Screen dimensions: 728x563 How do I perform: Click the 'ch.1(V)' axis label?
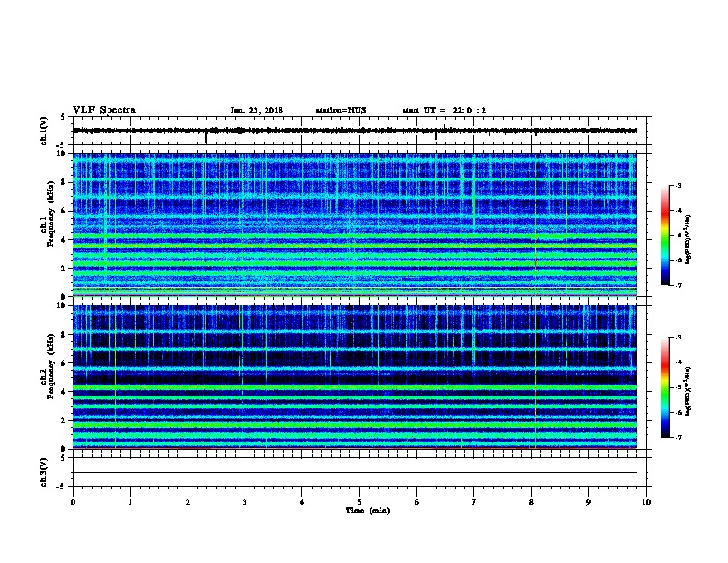coord(43,131)
